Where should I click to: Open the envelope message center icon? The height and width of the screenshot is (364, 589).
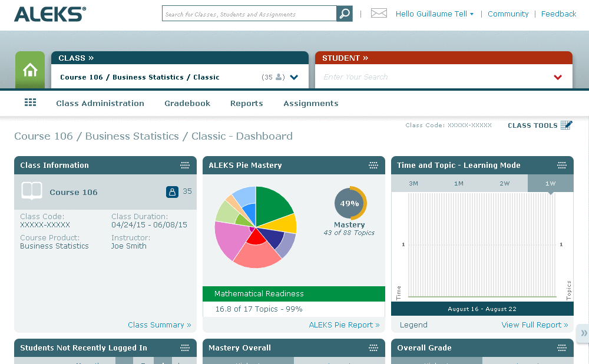[379, 14]
